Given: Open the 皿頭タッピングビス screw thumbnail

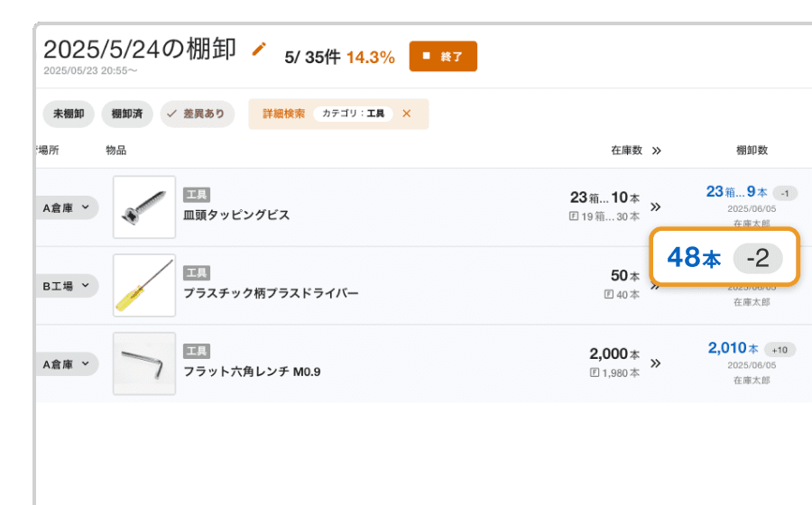Looking at the screenshot, I should click(x=144, y=207).
